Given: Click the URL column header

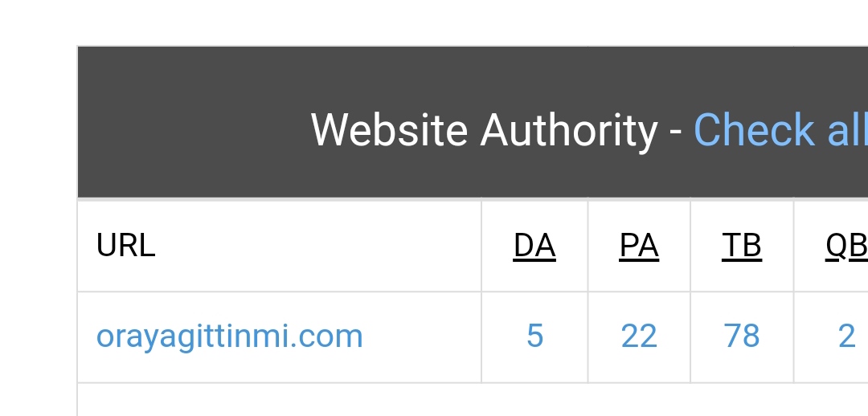Looking at the screenshot, I should tap(125, 246).
